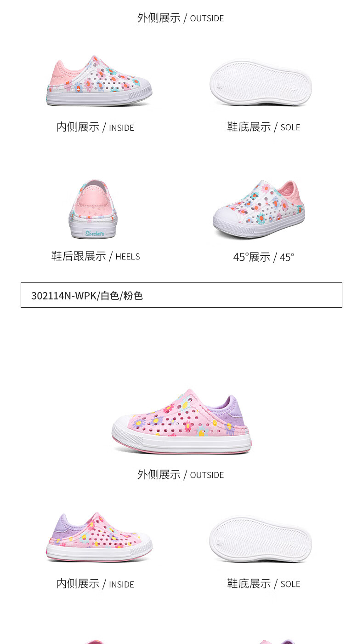Viewport: 363px width, 644px height.
Task: Click the second 外侧展示 / OUTSIDE label
Action: coord(181,475)
